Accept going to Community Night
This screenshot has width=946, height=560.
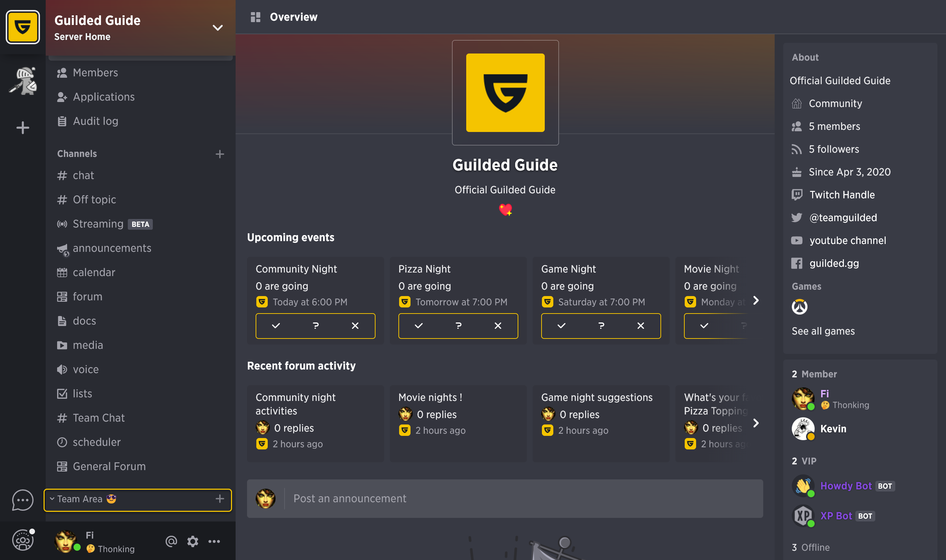point(276,326)
